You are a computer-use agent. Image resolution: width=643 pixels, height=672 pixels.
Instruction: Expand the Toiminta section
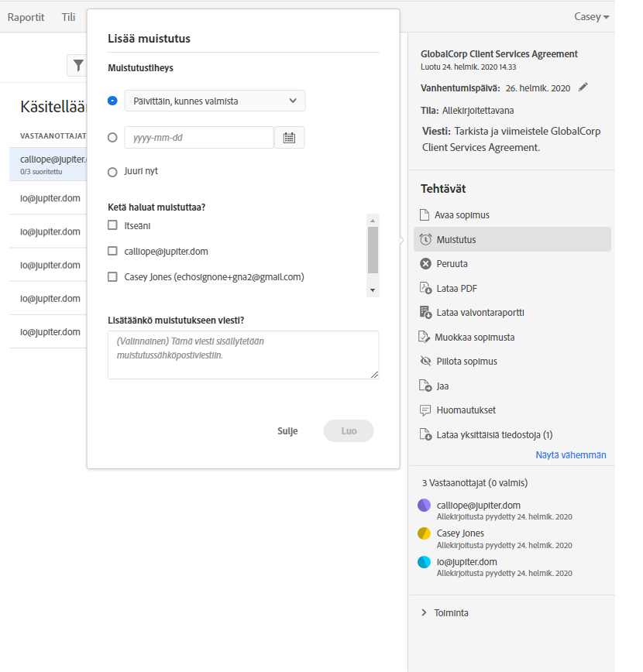pos(424,612)
